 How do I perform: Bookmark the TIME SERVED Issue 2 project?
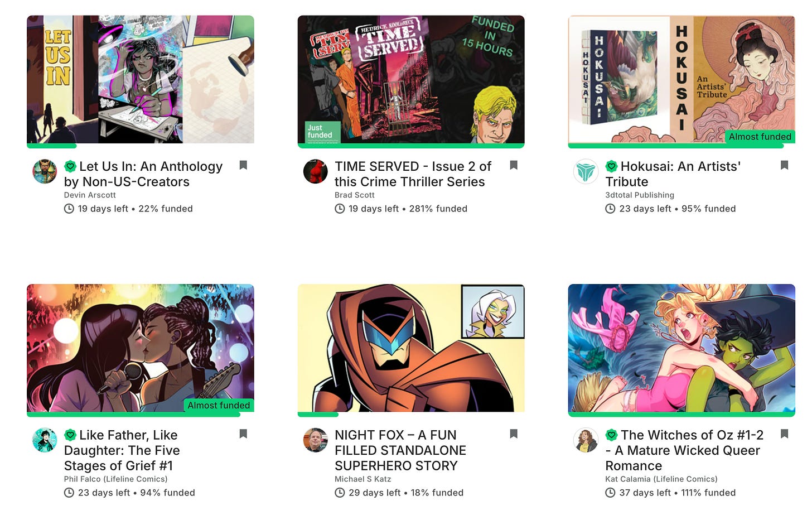tap(514, 165)
